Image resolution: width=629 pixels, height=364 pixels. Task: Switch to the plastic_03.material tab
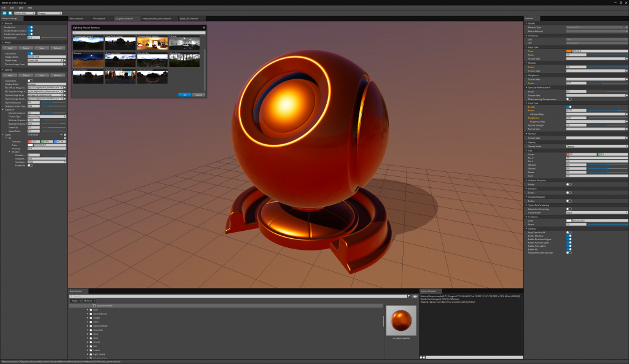tap(190, 18)
